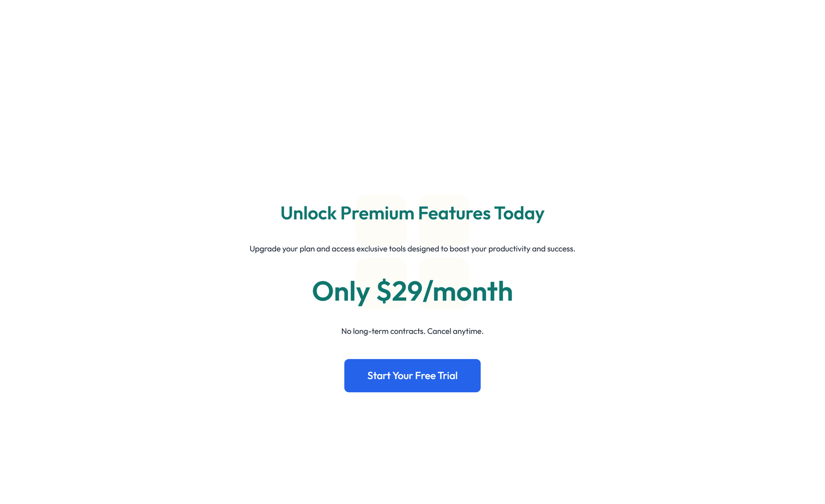Click the word "Today" in the heading
Screen dimensions: 825x504
pyautogui.click(x=519, y=213)
